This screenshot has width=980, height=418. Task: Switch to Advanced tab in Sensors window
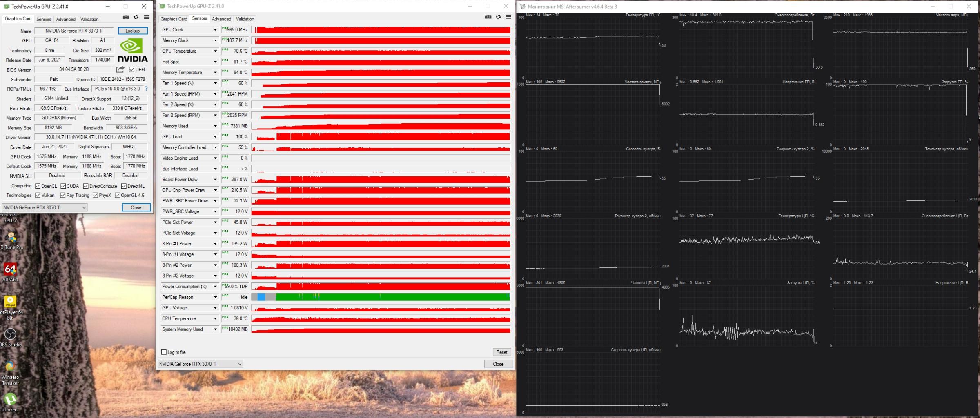[222, 19]
